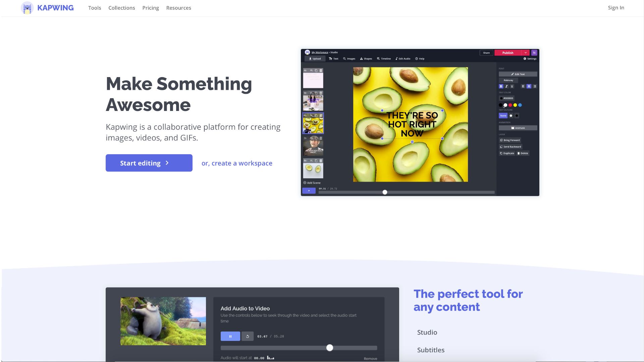Select the None text outline option
This screenshot has height=362, width=644.
point(503,116)
